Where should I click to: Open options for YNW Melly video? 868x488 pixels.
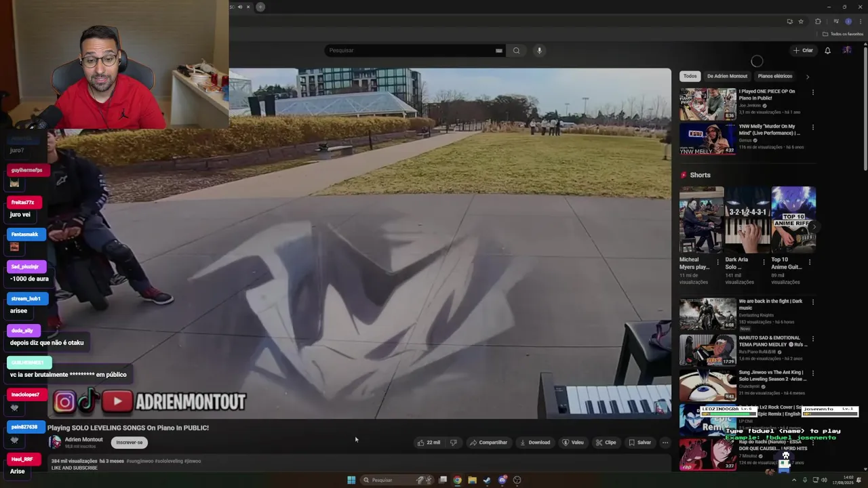[812, 127]
